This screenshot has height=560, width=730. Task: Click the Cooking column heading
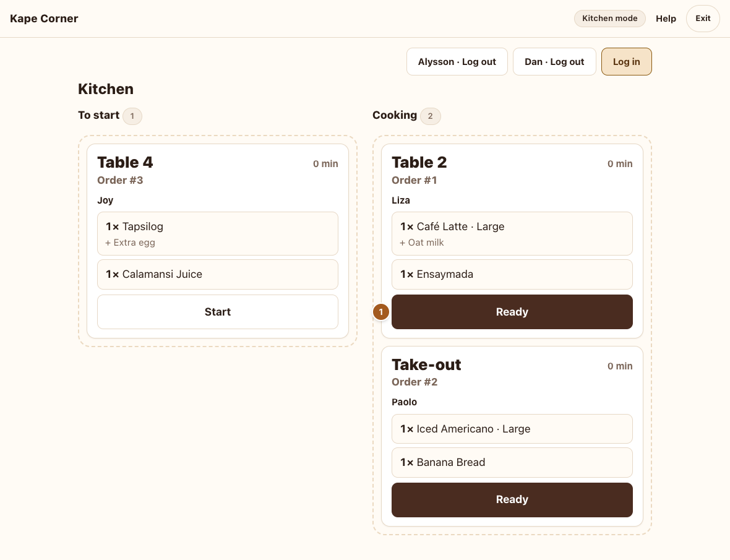tap(395, 115)
